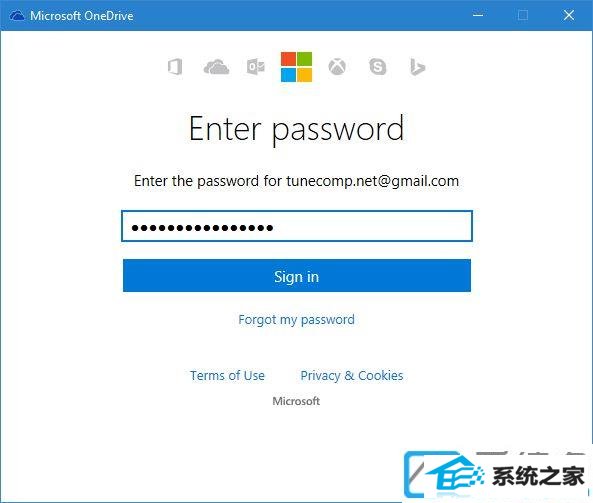Viewport: 593px width, 503px height.
Task: Click the Enter password heading
Action: pos(296,129)
